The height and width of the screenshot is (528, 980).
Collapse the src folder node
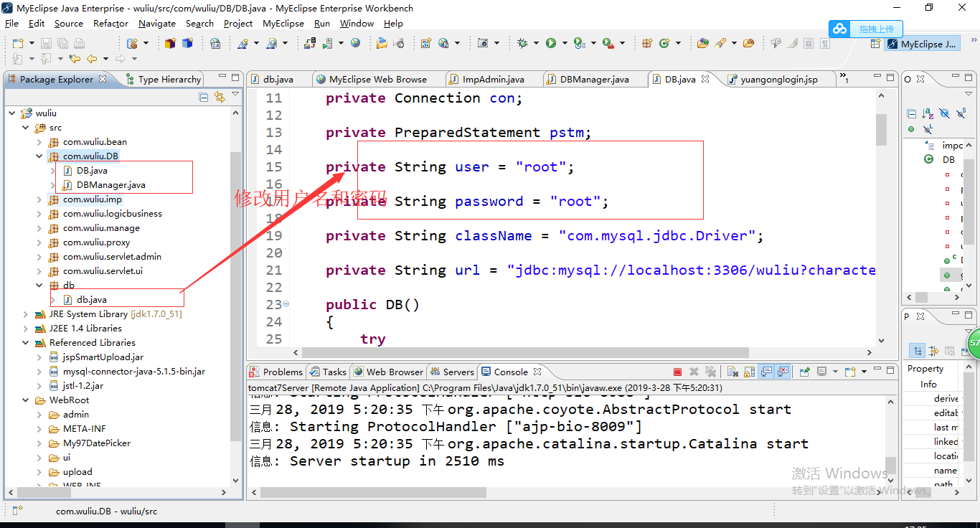26,128
